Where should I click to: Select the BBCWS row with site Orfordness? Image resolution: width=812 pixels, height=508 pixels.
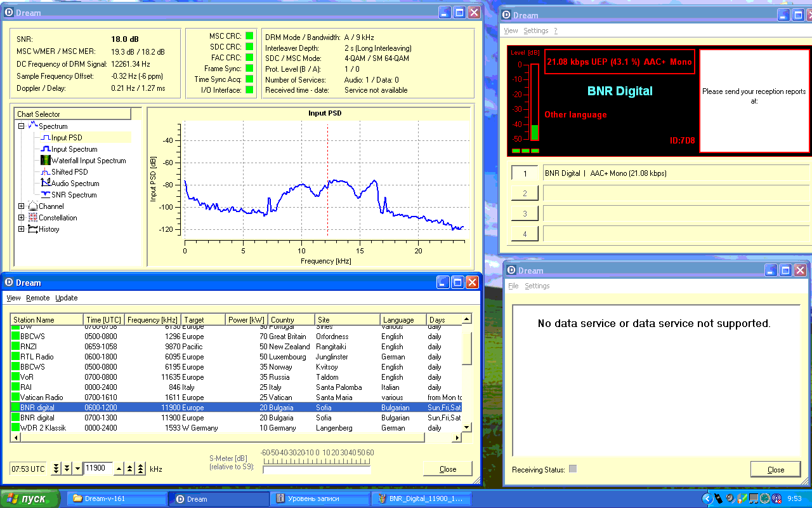(237, 337)
